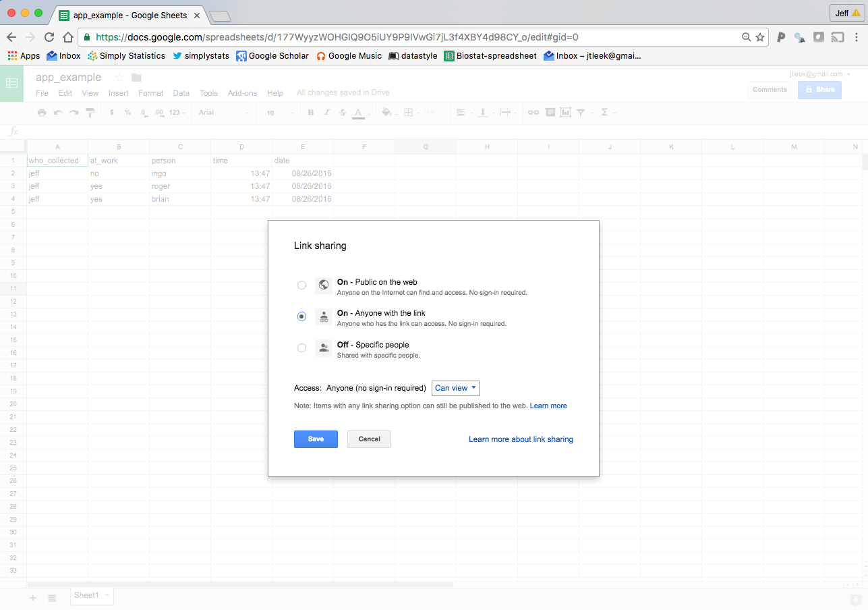Open the Can view access dropdown
The height and width of the screenshot is (610, 868).
click(x=455, y=388)
